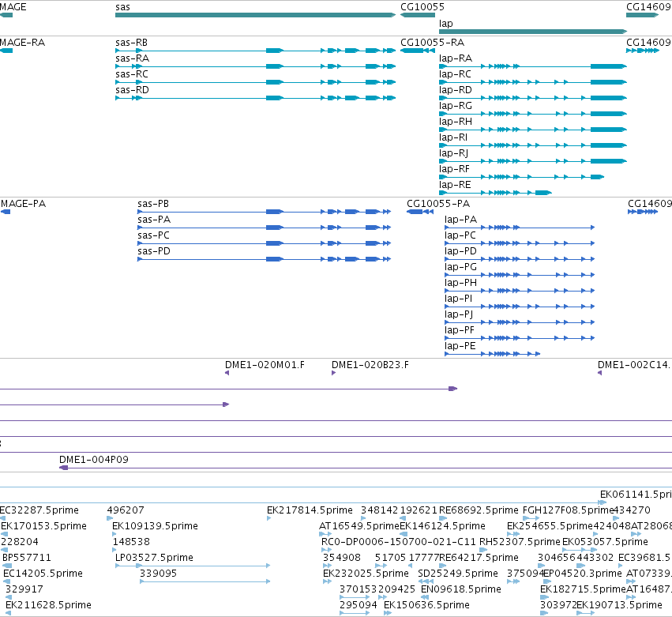Click EST 339095 label

158,574
